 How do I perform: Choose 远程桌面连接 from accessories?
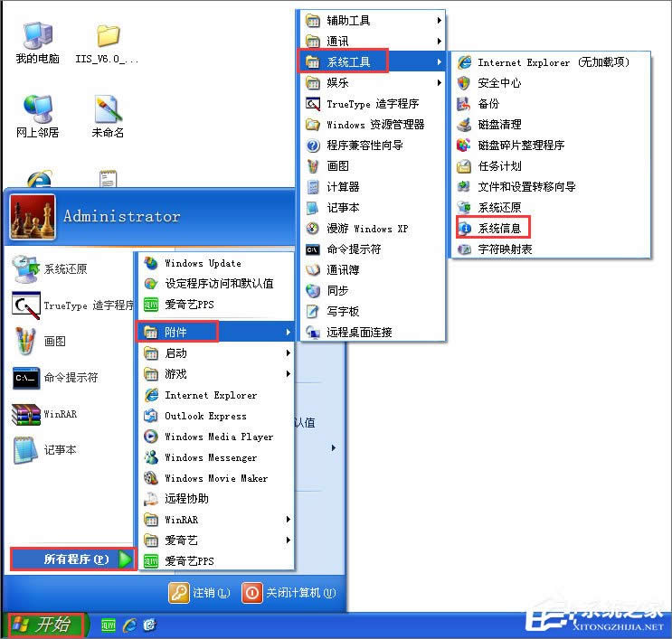(359, 332)
